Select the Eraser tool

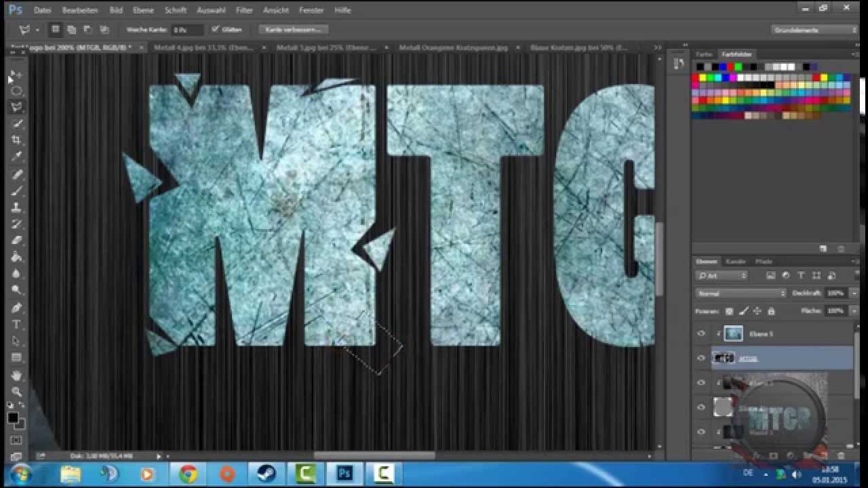pos(16,241)
